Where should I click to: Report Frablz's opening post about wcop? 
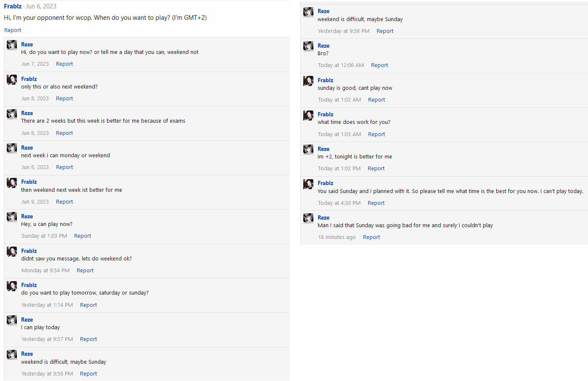13,30
